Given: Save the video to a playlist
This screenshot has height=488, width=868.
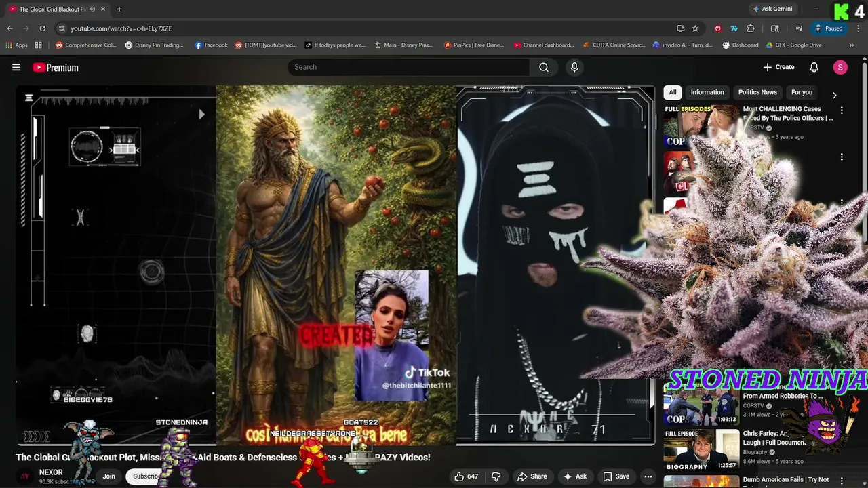Looking at the screenshot, I should (x=616, y=476).
